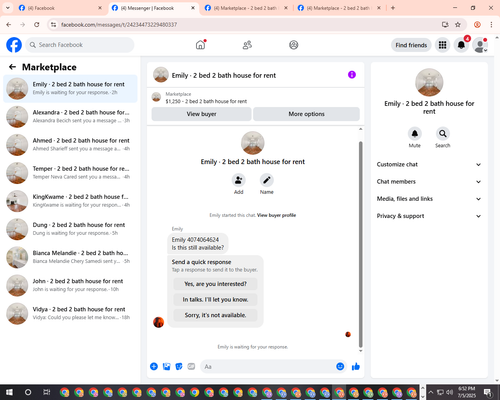This screenshot has width=500, height=400.
Task: Open John conversation in list
Action: click(70, 285)
